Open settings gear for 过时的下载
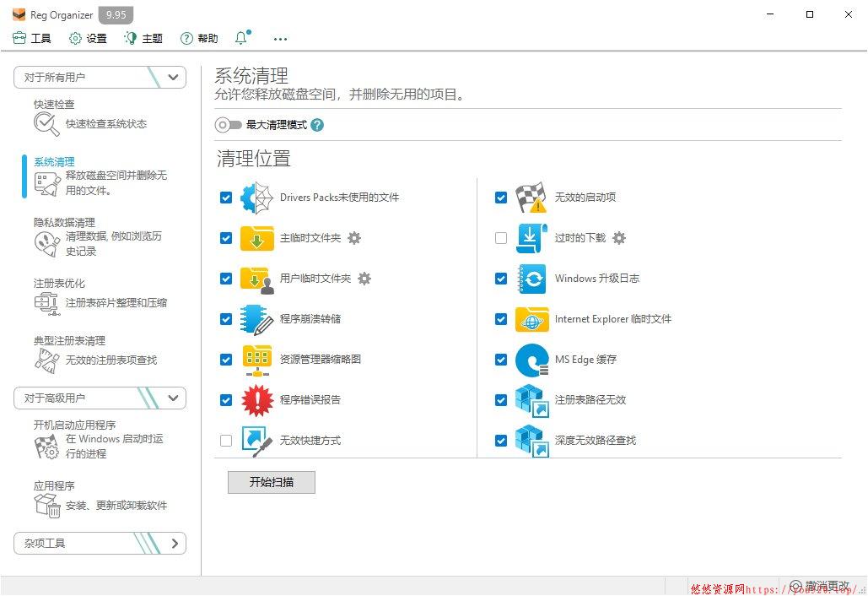This screenshot has height=596, width=868. click(x=619, y=238)
